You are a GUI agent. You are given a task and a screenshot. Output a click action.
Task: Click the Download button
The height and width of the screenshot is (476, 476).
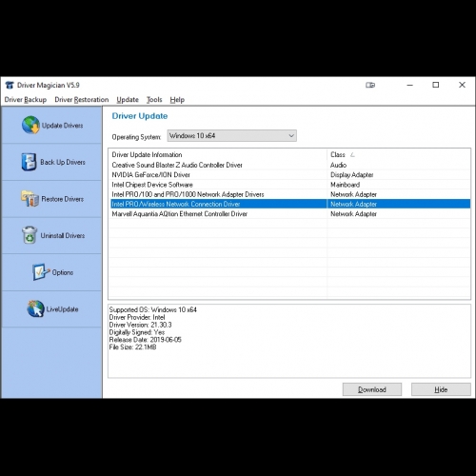tap(372, 389)
